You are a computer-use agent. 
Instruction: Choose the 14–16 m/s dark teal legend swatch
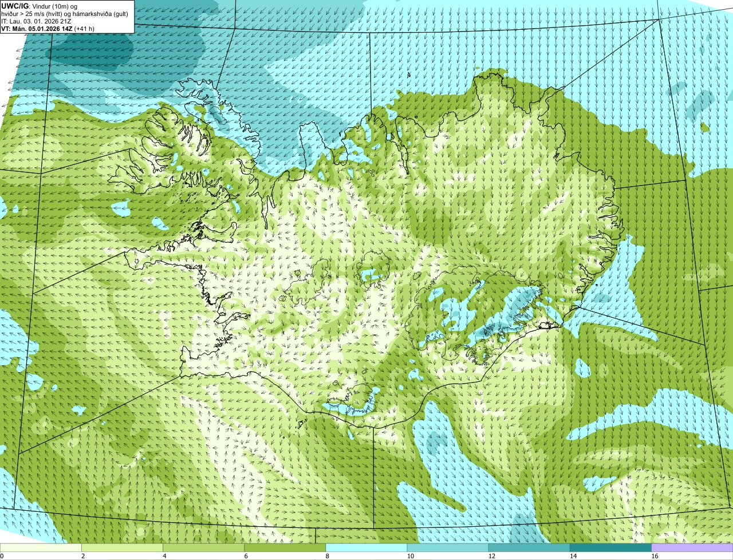tap(611, 548)
